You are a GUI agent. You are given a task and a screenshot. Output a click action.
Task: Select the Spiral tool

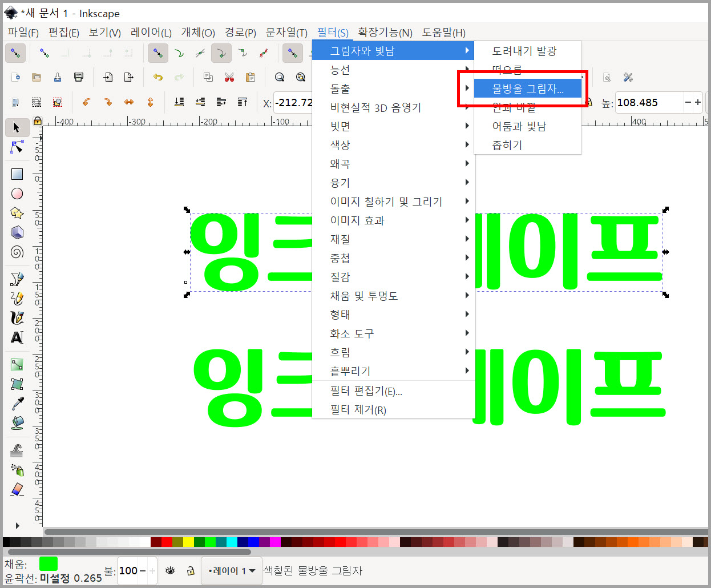click(x=17, y=252)
